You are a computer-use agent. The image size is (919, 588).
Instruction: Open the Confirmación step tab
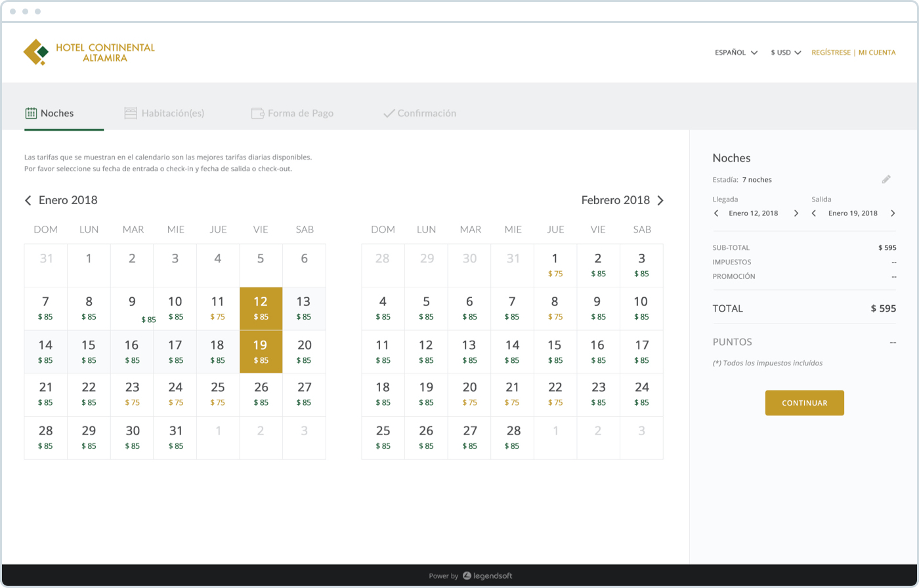coord(419,114)
